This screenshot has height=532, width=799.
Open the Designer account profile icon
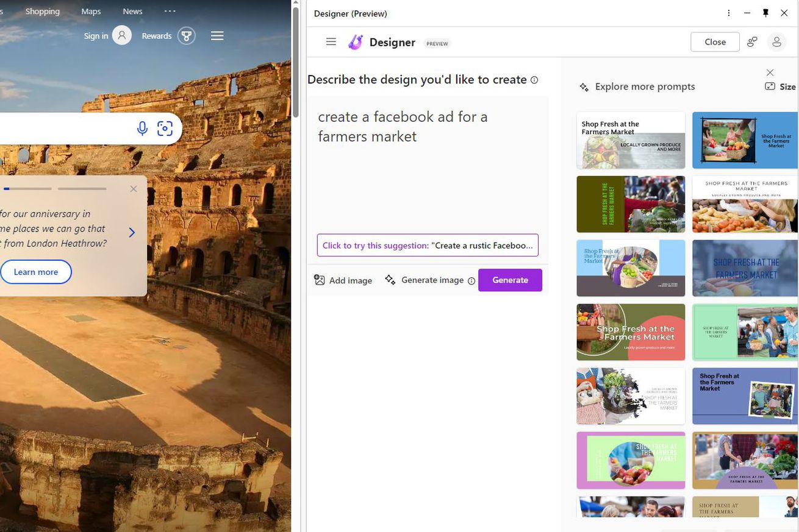[x=776, y=42]
